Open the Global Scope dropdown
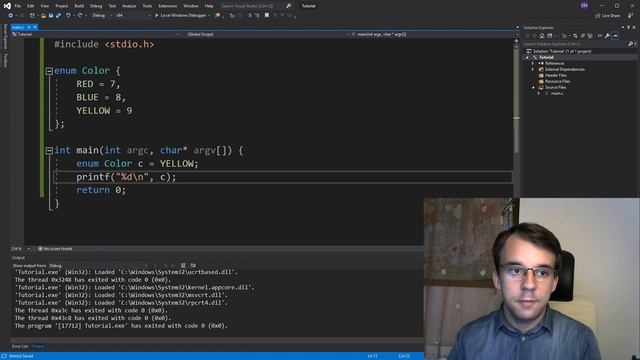The height and width of the screenshot is (360, 640). click(x=267, y=34)
